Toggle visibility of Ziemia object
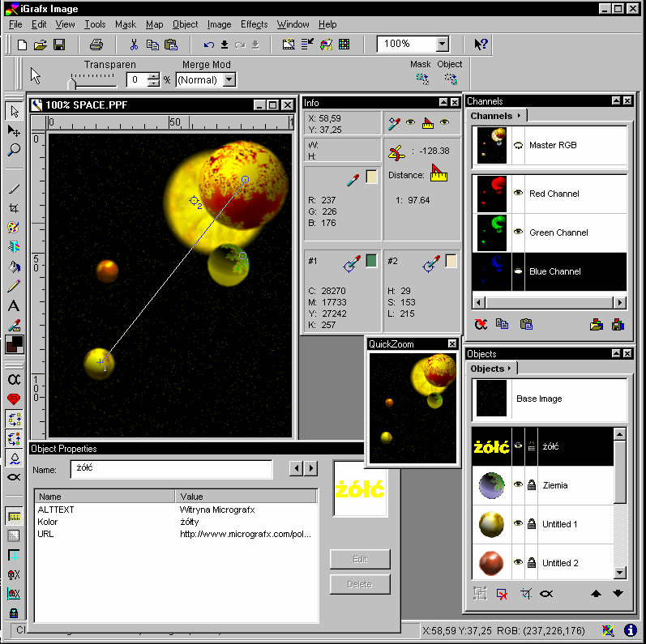The height and width of the screenshot is (644, 646). pyautogui.click(x=518, y=485)
